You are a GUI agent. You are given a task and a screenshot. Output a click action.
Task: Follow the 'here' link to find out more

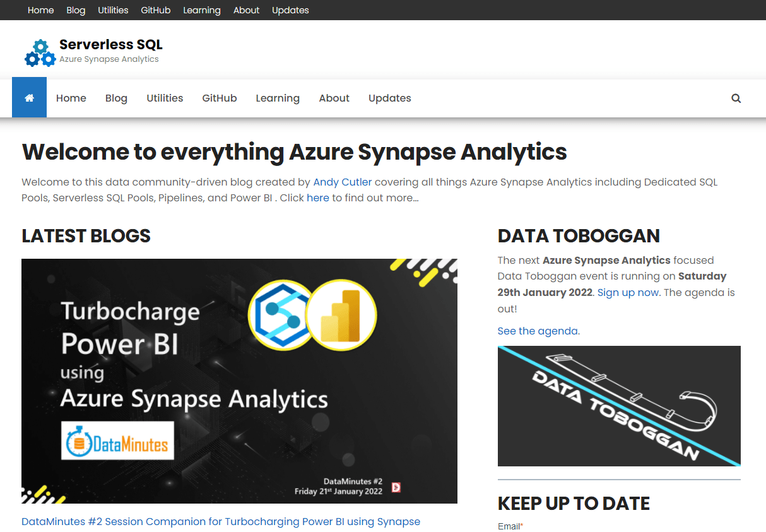pyautogui.click(x=317, y=198)
